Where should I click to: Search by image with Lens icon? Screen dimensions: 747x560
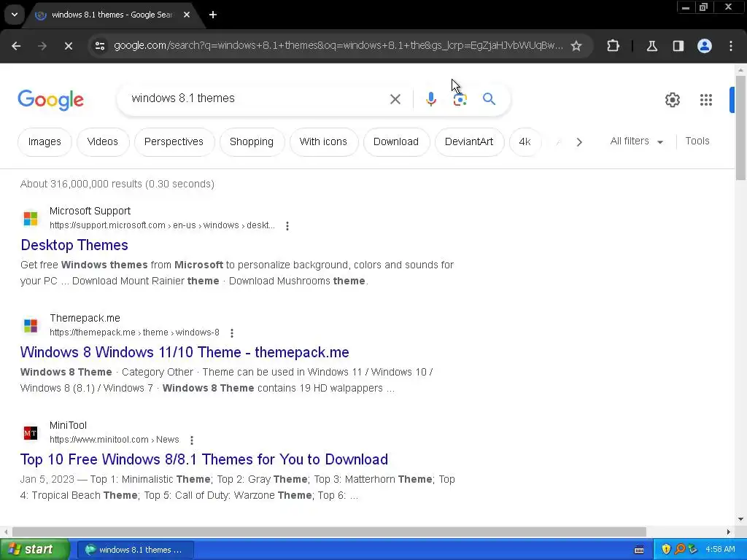(x=460, y=99)
